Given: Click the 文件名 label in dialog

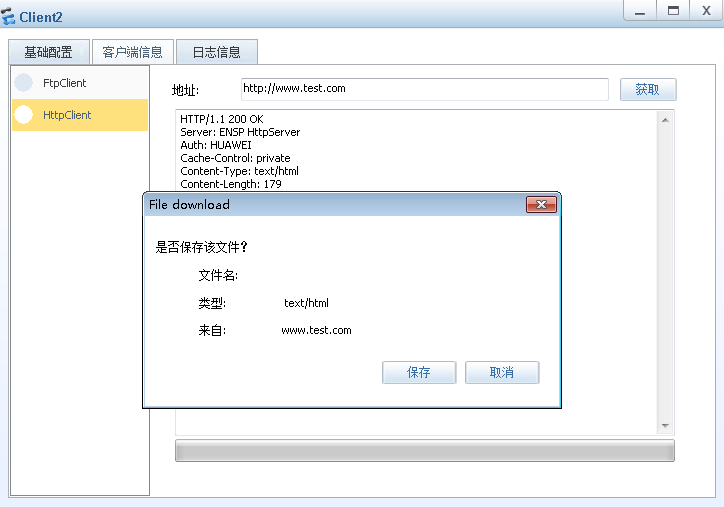Looking at the screenshot, I should (x=218, y=275).
